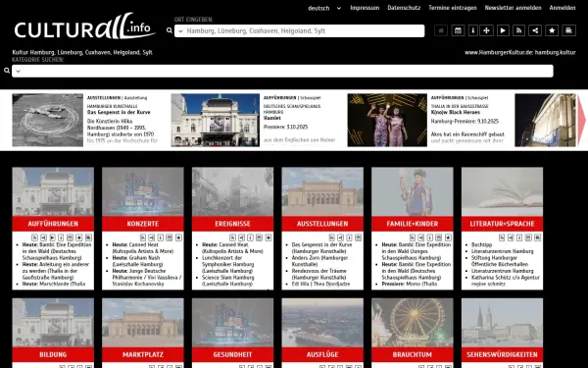Click RSS icon in Konzerte card
Screen dimensions: 588x368
coord(143,237)
